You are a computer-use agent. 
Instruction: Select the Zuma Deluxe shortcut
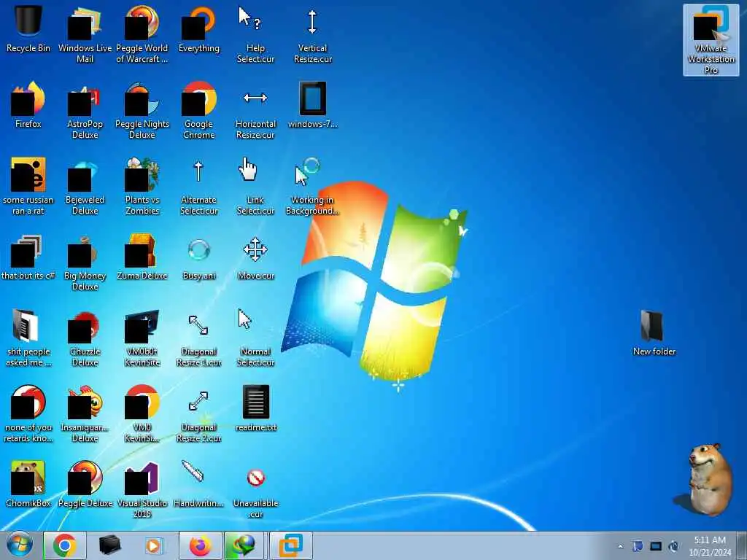click(142, 257)
